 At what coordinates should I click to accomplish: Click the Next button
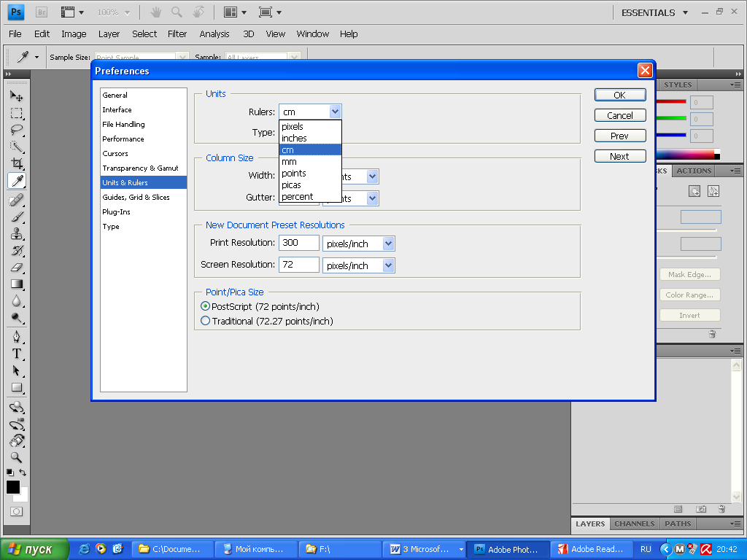point(620,157)
